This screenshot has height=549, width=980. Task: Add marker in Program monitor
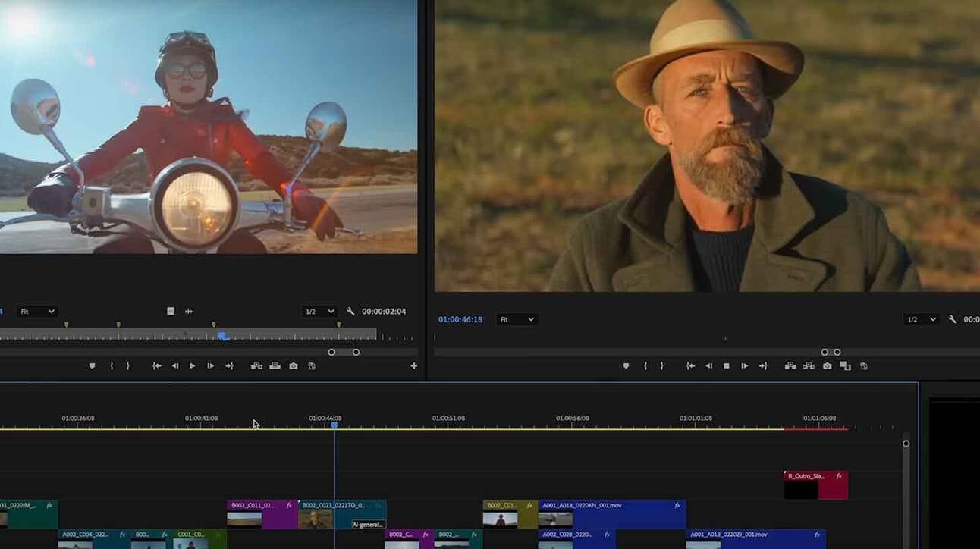[x=626, y=365]
